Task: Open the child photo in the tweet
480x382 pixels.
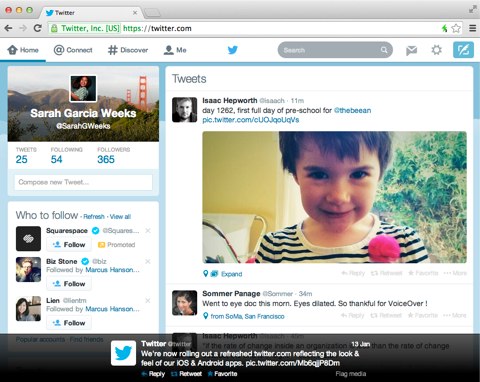Action: (x=334, y=197)
